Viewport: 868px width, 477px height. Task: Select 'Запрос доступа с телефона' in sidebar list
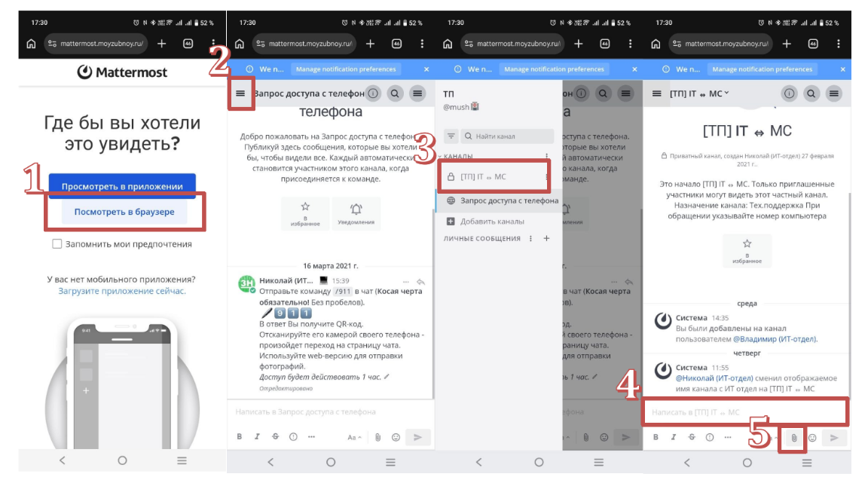coord(499,201)
